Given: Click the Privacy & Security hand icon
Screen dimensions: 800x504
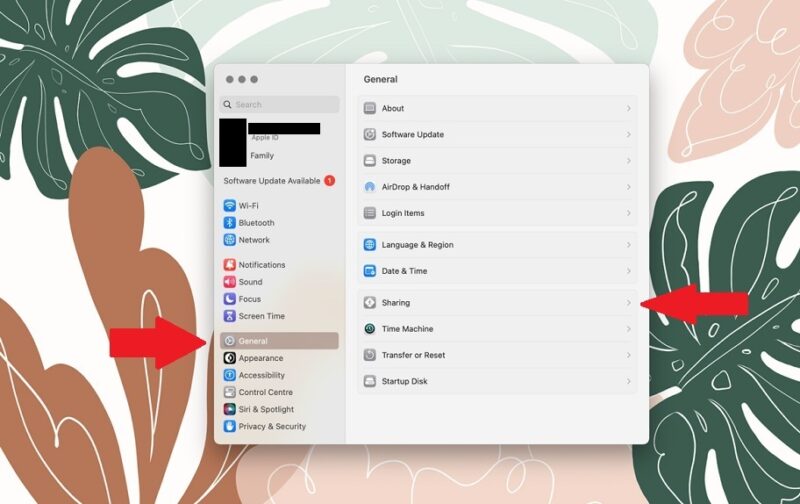Looking at the screenshot, I should [230, 426].
